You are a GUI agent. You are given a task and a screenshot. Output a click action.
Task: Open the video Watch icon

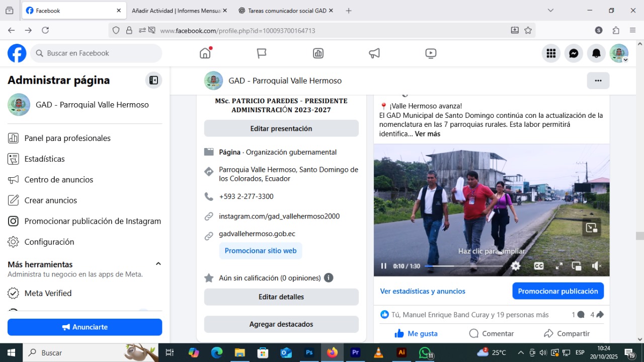pyautogui.click(x=431, y=53)
